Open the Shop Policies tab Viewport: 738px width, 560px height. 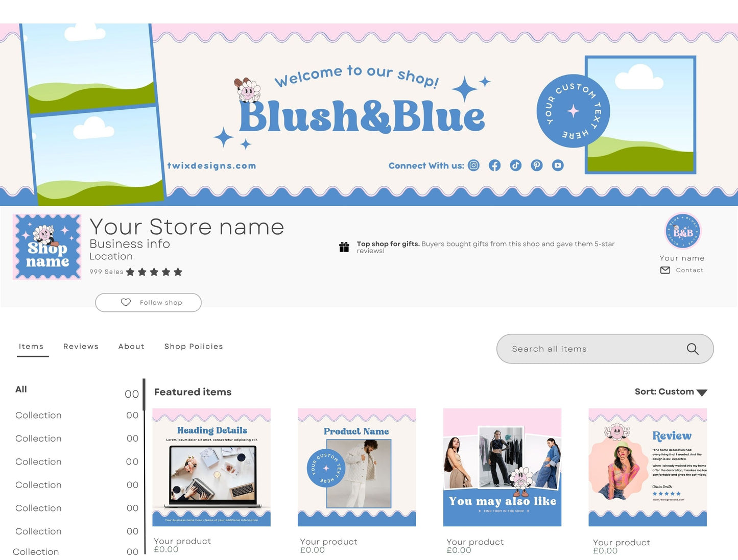click(x=194, y=346)
